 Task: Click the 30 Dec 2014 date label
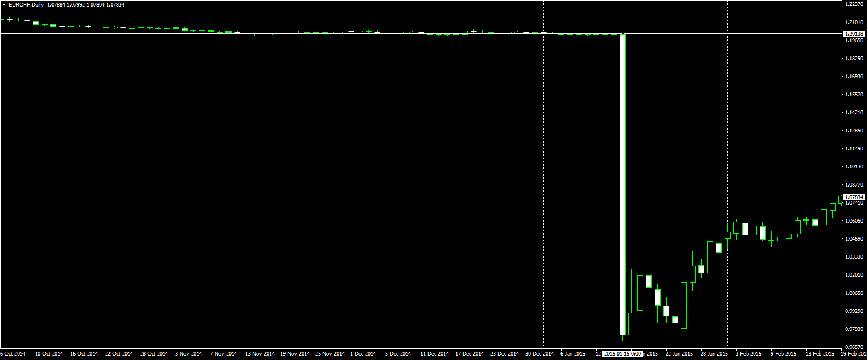(539, 354)
